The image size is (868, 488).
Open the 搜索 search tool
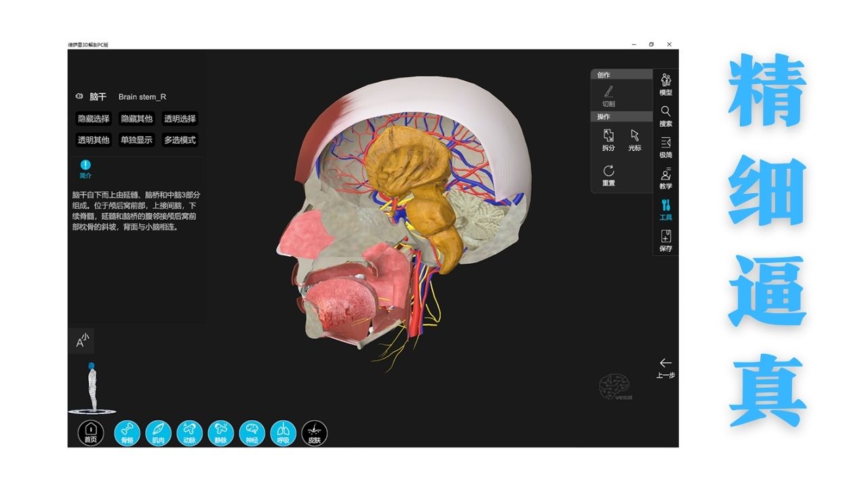tap(665, 115)
